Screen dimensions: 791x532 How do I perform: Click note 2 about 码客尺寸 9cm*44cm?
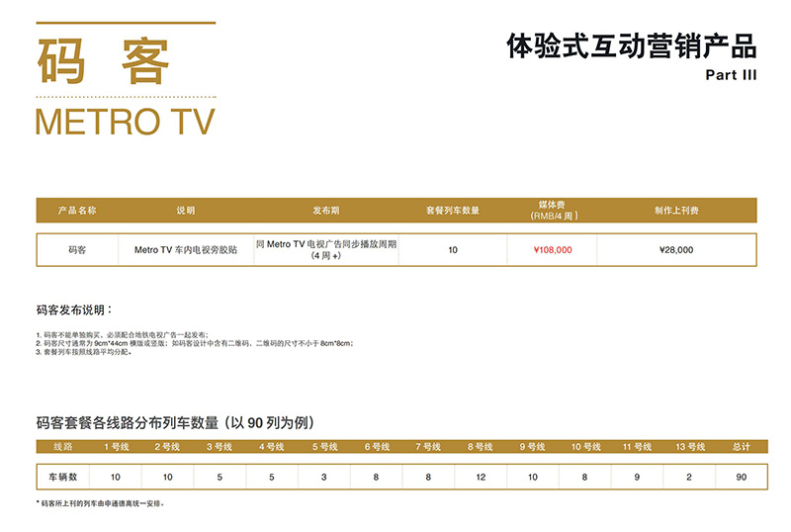pos(195,343)
